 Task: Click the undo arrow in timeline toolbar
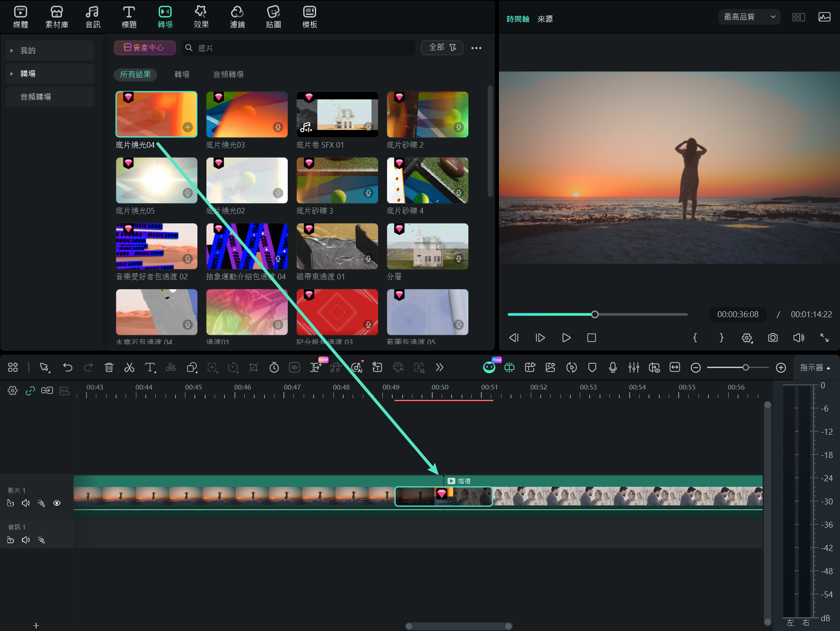(68, 368)
